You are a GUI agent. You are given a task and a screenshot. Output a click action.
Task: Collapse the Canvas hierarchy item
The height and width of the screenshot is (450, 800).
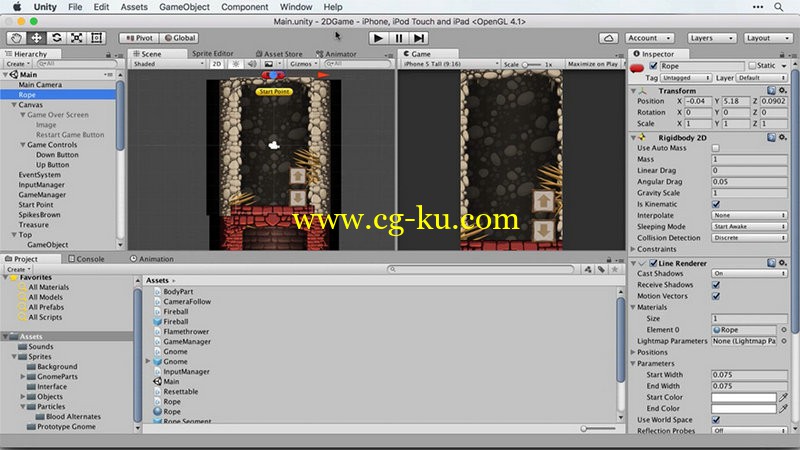[14, 105]
